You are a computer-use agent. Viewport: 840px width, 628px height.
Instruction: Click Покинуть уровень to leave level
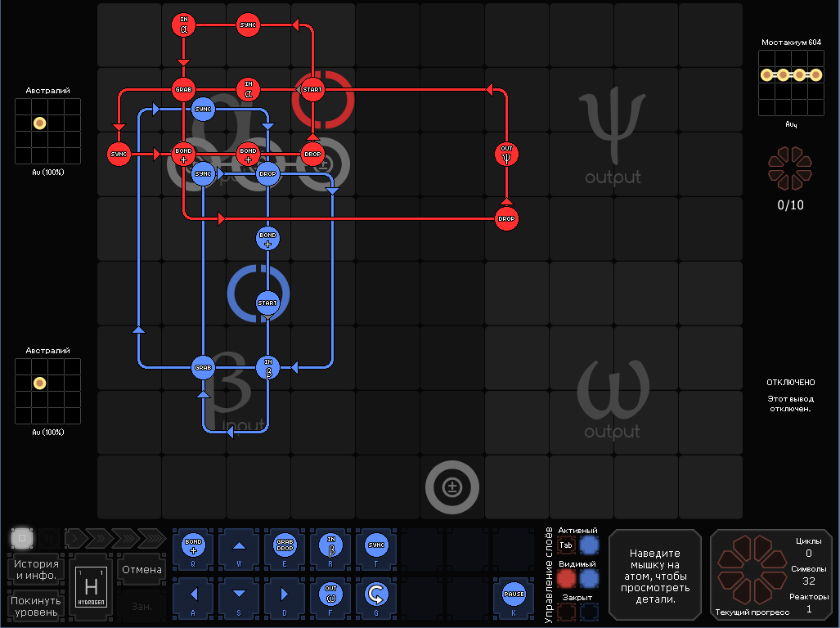pos(36,607)
